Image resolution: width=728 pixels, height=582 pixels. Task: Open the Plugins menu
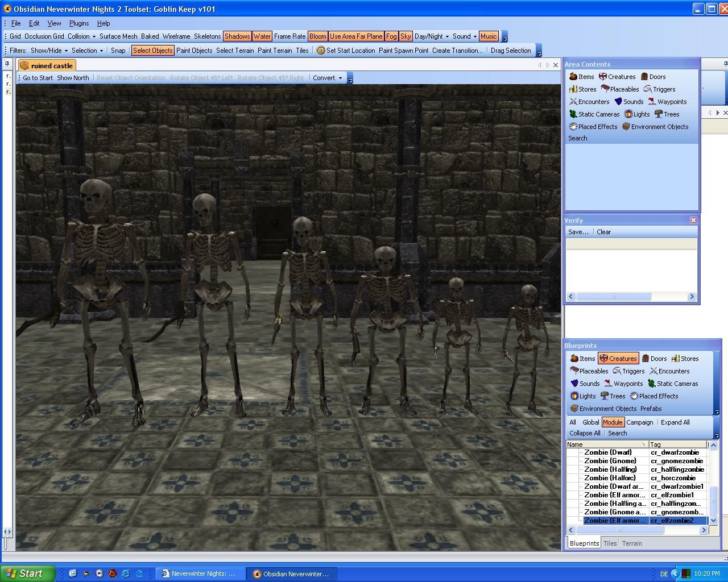tap(79, 23)
